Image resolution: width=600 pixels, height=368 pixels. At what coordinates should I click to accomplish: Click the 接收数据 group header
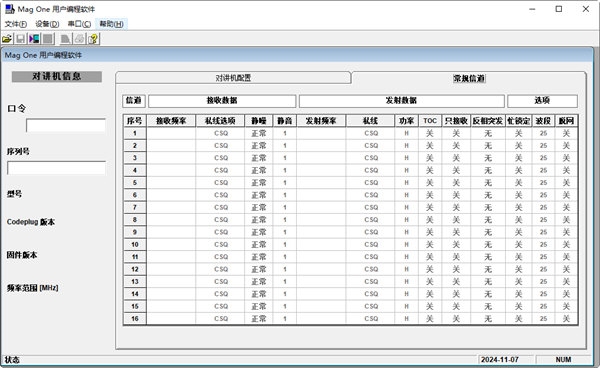point(222,101)
